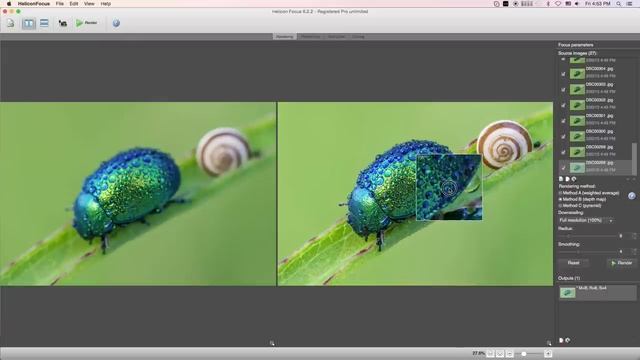Uncheck the DSC00301 source image checkbox
This screenshot has width=640, height=360.
coord(563,121)
